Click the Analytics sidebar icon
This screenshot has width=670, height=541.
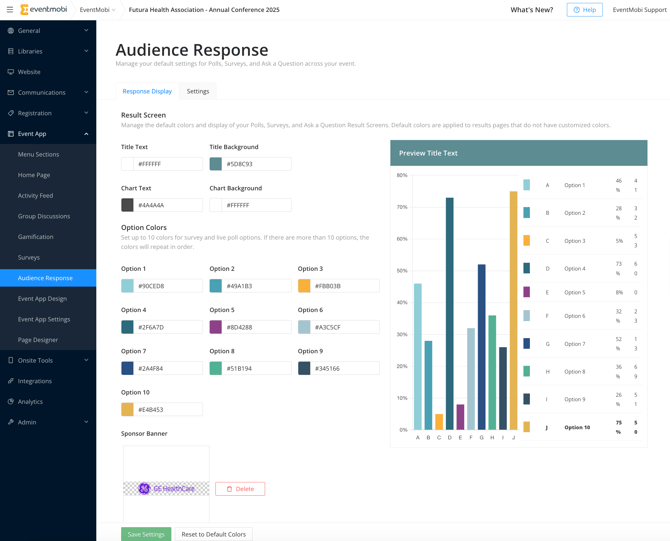(x=11, y=402)
